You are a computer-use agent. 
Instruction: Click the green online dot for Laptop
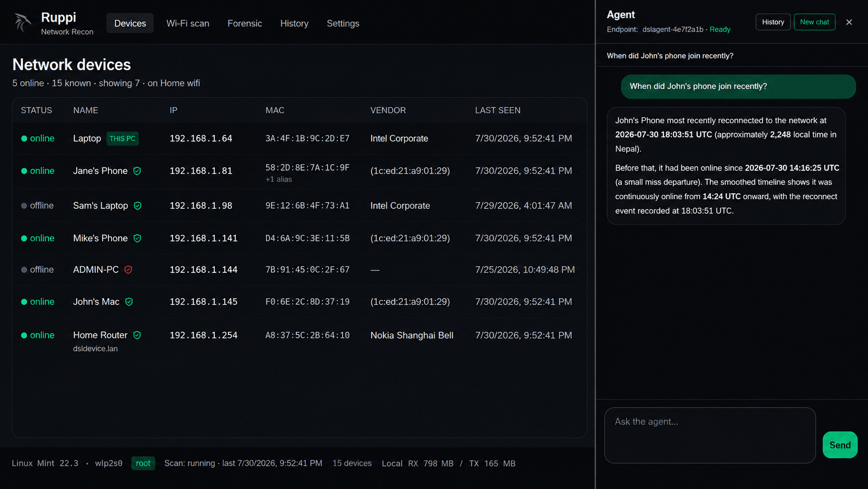pyautogui.click(x=24, y=139)
